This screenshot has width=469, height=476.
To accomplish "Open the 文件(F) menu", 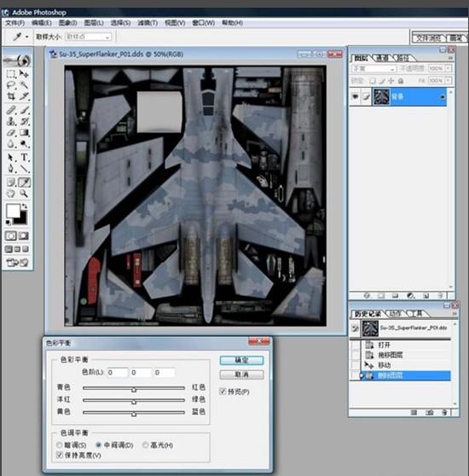I will (x=14, y=23).
